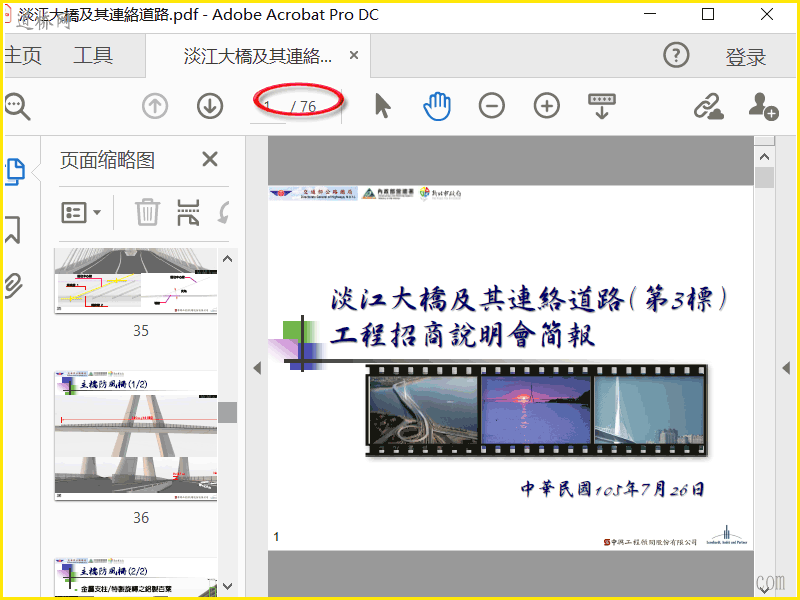Open the help question mark icon
800x600 pixels.
(677, 55)
